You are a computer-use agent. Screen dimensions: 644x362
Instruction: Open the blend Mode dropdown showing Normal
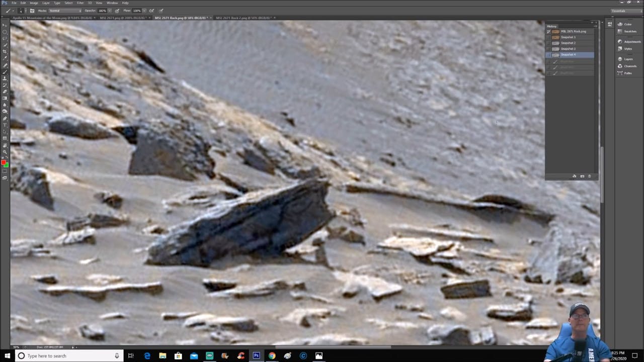click(64, 11)
